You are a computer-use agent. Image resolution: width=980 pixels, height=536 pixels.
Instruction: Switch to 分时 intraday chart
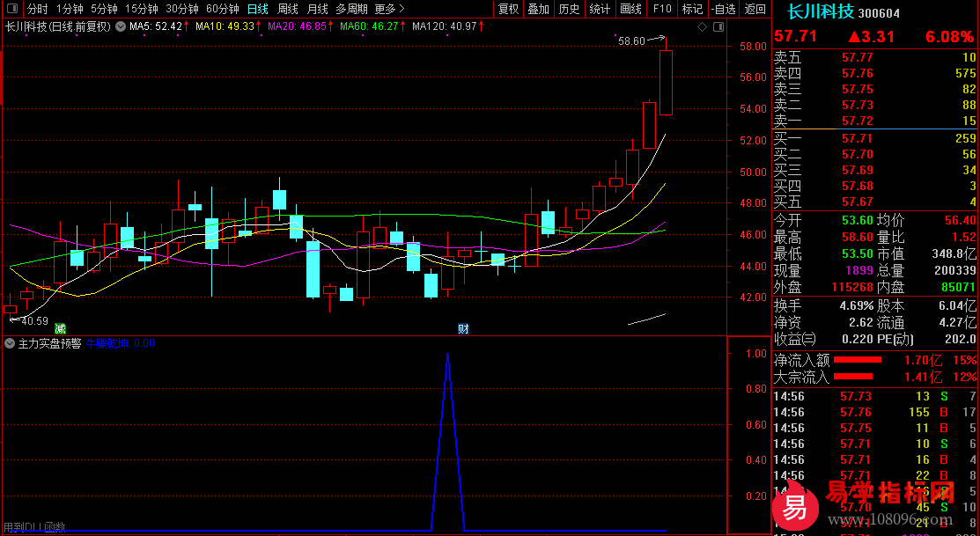click(x=38, y=9)
